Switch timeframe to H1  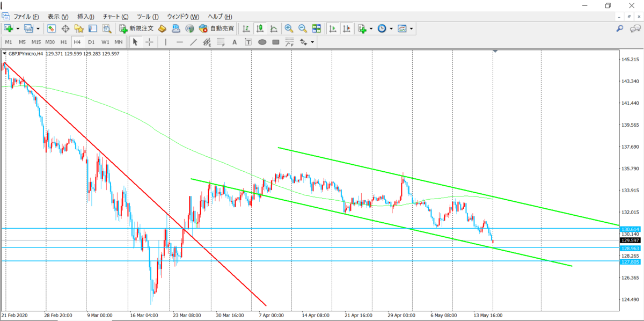click(x=64, y=42)
